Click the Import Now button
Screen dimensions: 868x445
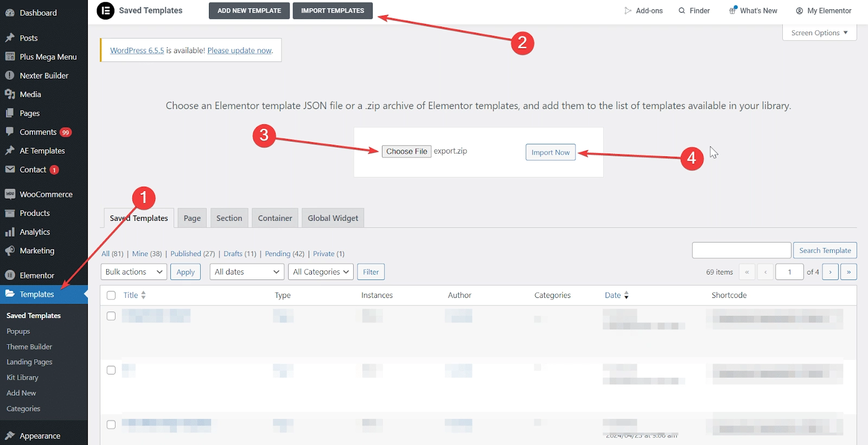tap(551, 152)
